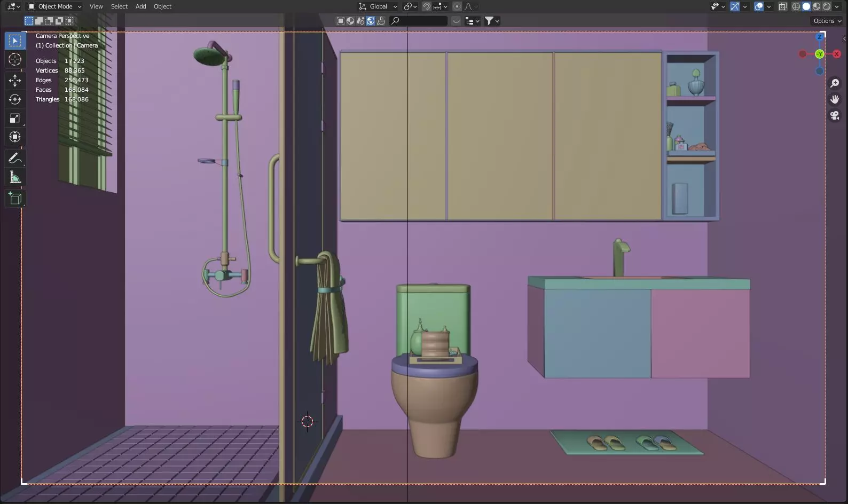Switch to Solid shading
This screenshot has height=504, width=848.
[806, 6]
